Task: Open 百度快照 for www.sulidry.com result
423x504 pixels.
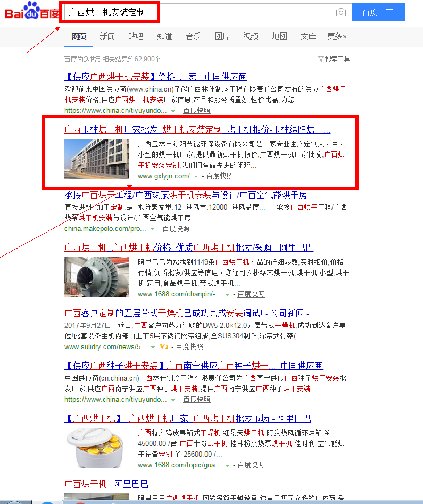Action: pos(189,347)
